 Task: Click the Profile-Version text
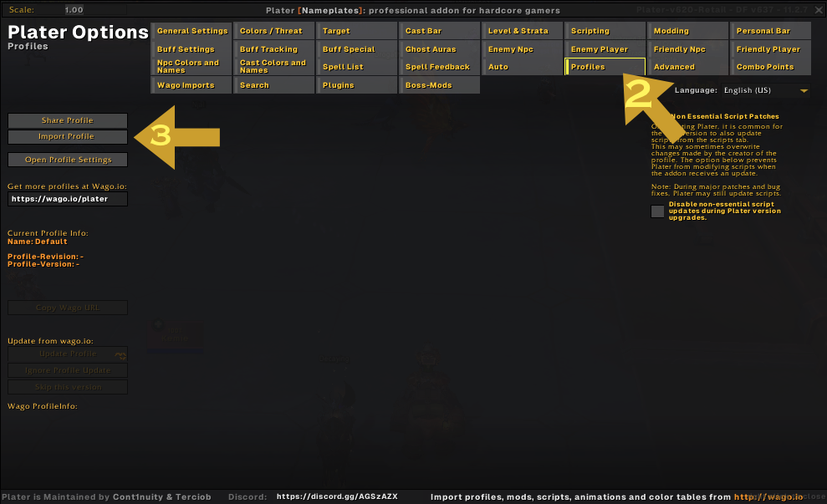coord(43,264)
